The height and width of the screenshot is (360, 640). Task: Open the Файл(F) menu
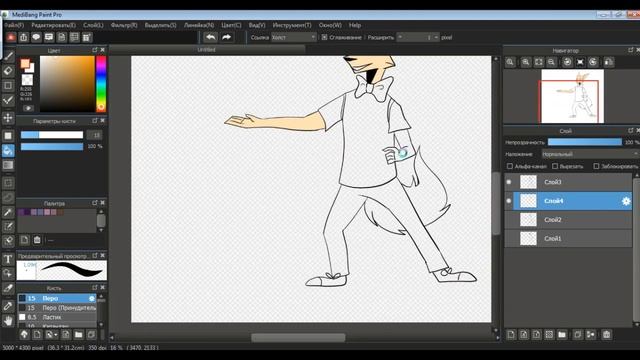pyautogui.click(x=14, y=25)
